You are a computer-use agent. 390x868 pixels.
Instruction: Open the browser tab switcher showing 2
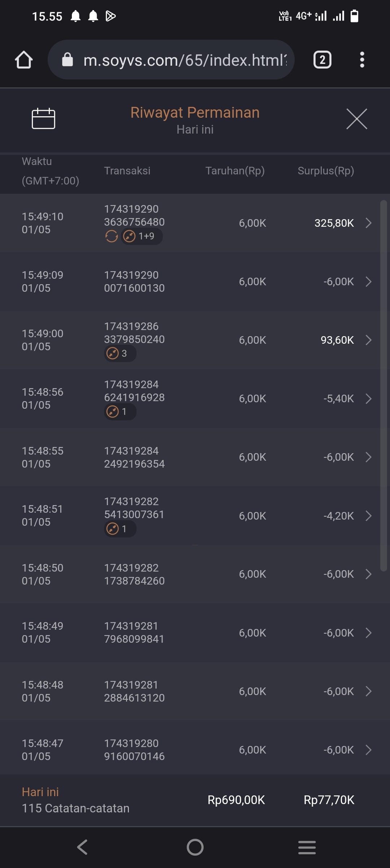322,60
